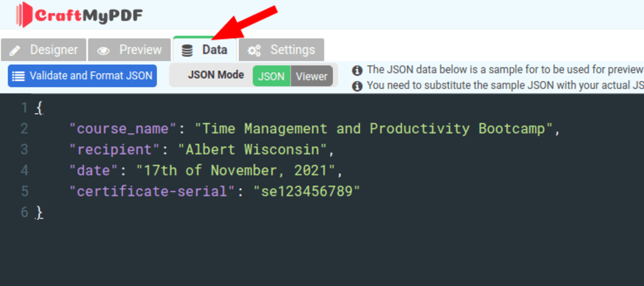Switch JSON Mode to JSON
This screenshot has width=644, height=286.
click(x=272, y=76)
